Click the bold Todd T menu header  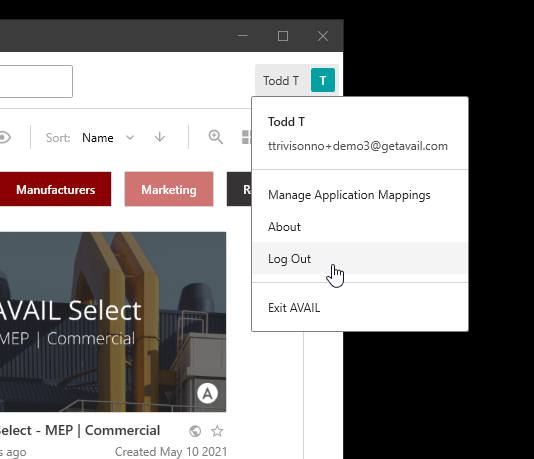(286, 122)
